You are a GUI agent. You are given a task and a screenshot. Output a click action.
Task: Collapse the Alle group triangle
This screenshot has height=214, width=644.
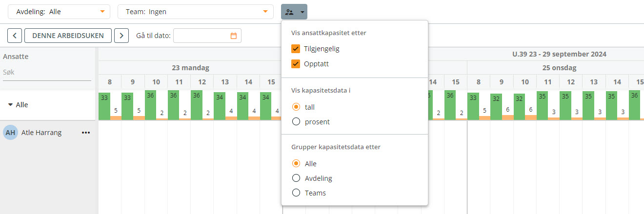click(x=10, y=105)
